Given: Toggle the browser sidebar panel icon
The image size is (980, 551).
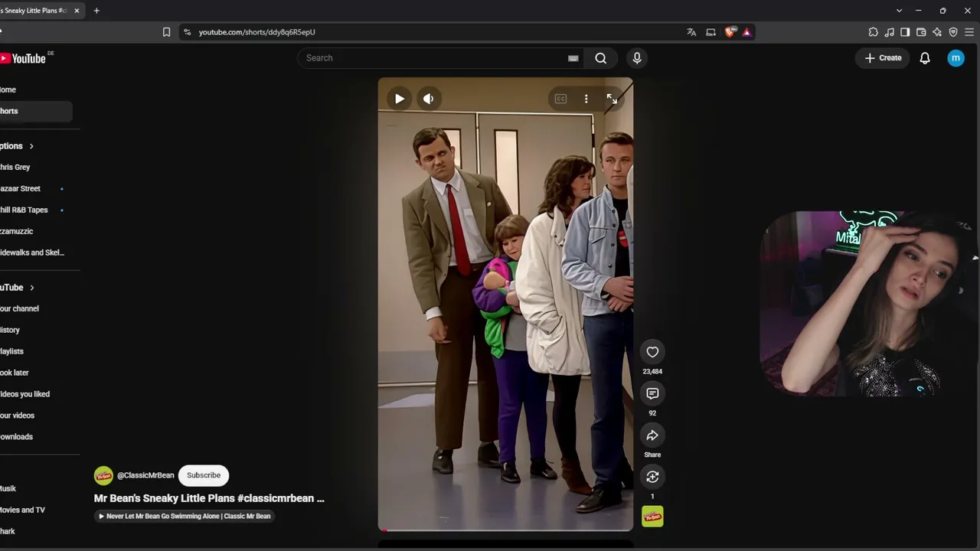Looking at the screenshot, I should tap(905, 32).
